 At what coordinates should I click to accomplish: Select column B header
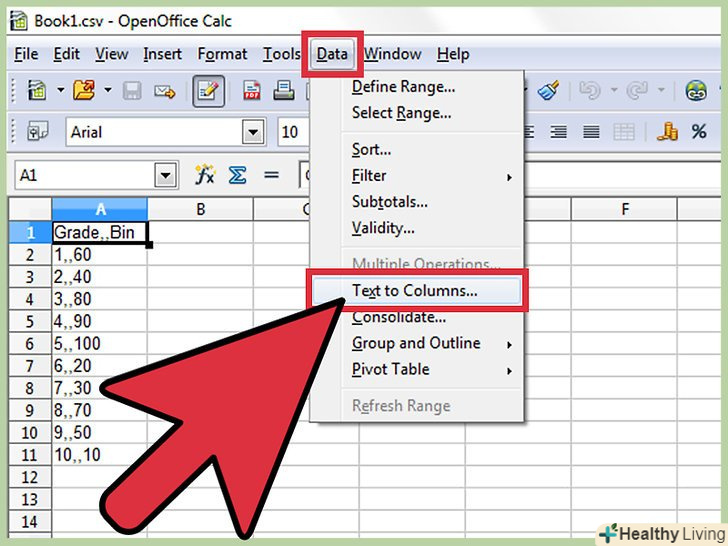click(201, 209)
